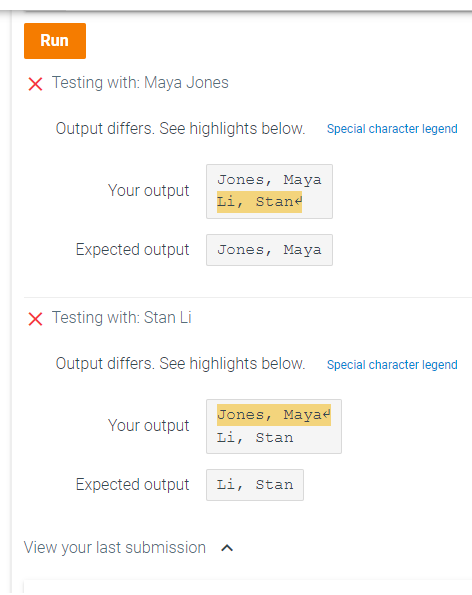Click Testing with: Maya Jones heading
The image size is (472, 595).
click(x=140, y=83)
